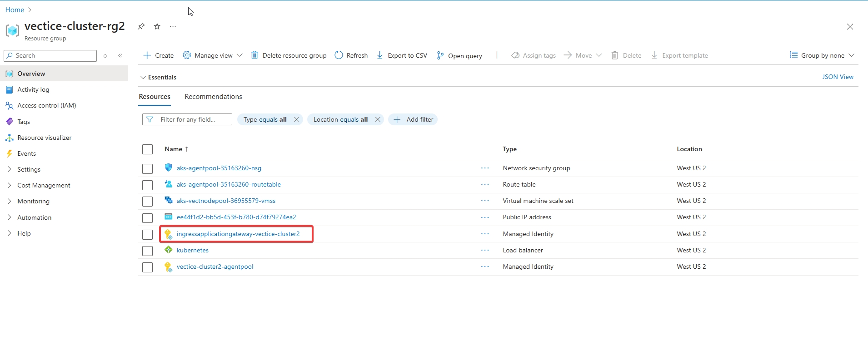
Task: Pin the resource group to dashboard
Action: [x=141, y=26]
